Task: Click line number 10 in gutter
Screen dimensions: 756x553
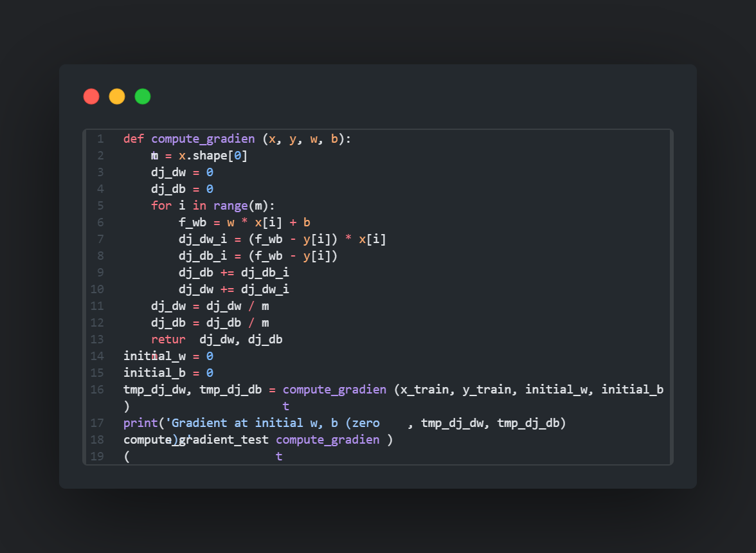Action: point(97,289)
